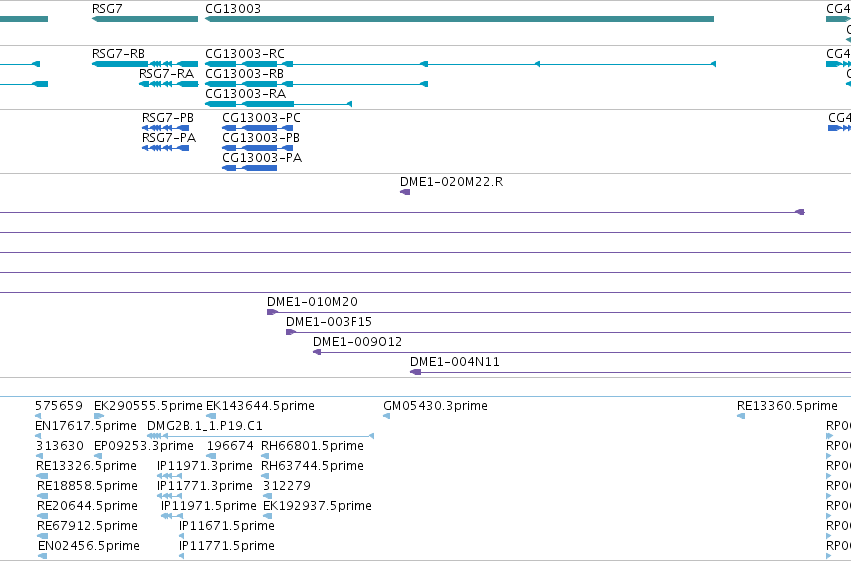
Task: Click the DMG2B.1_1.P19.C1 label
Action: click(x=205, y=426)
